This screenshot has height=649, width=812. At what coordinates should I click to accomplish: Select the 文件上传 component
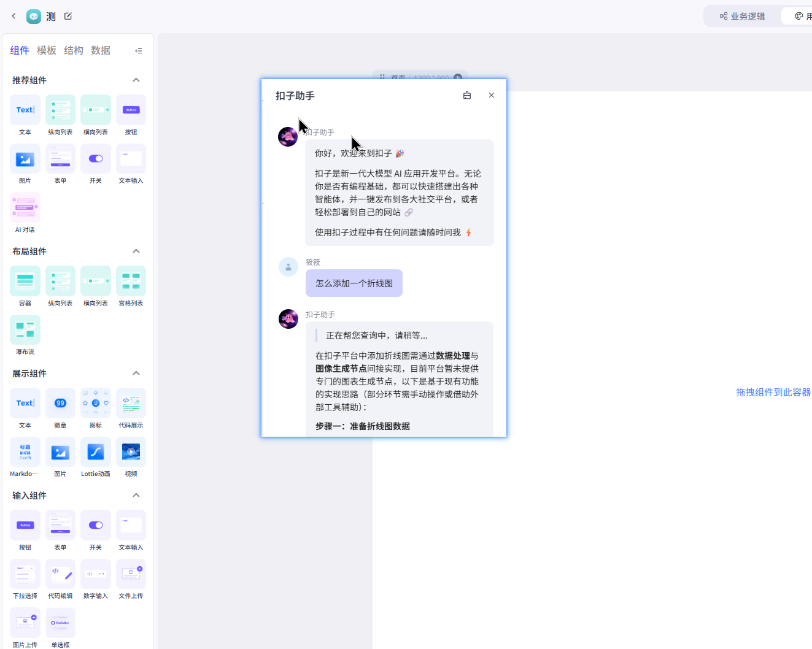131,579
